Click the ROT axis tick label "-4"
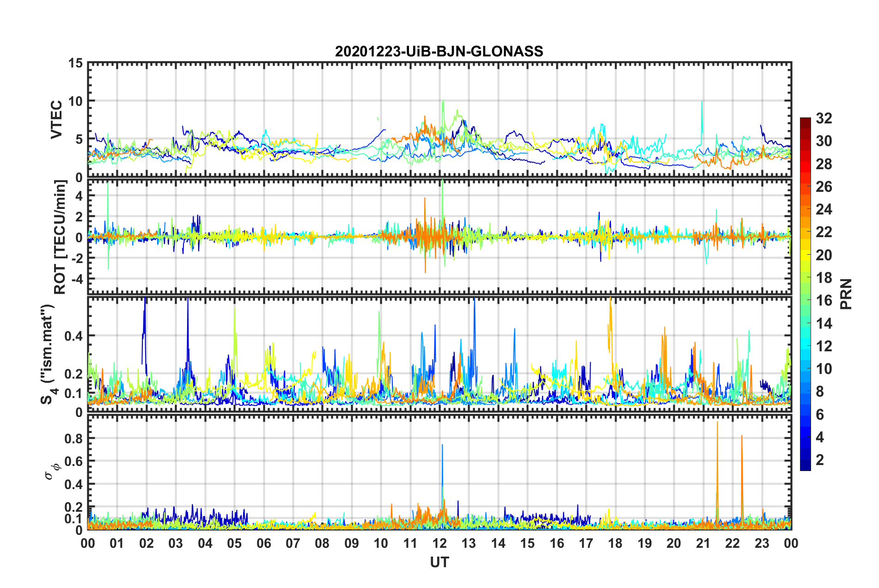 coord(77,279)
